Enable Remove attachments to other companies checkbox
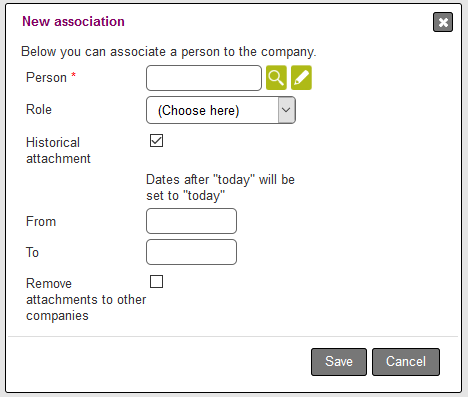468x397 pixels. click(x=156, y=282)
